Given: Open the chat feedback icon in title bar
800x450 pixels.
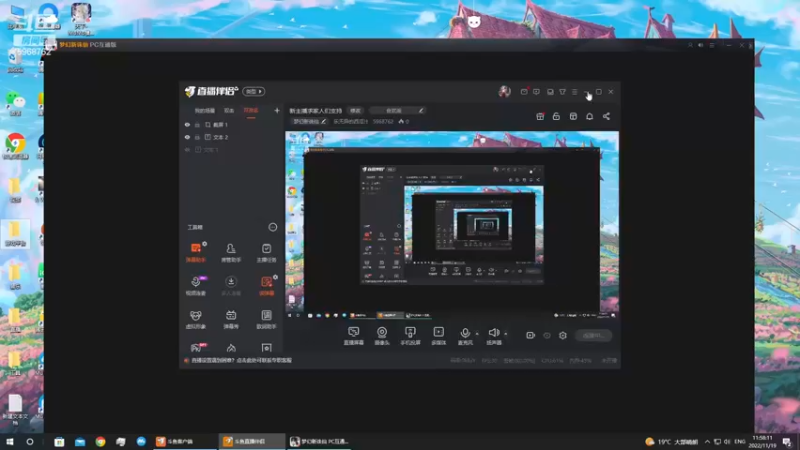Looking at the screenshot, I should tap(536, 92).
